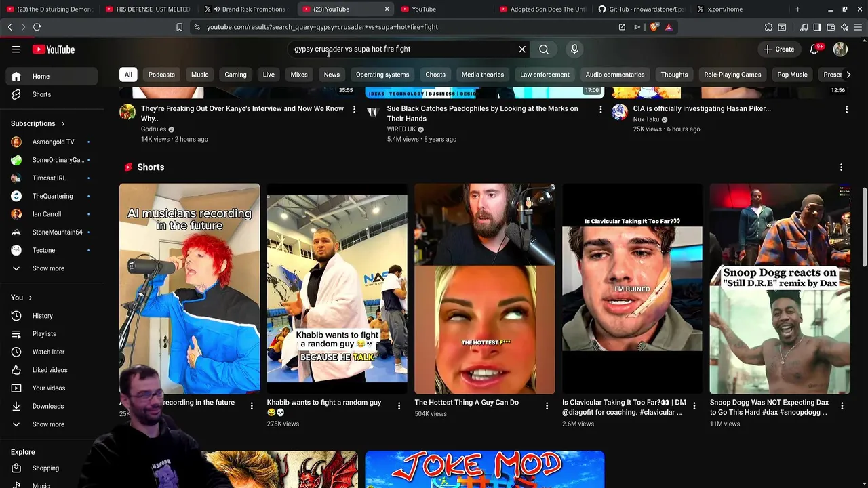Show more items under You section
The height and width of the screenshot is (488, 868).
[x=48, y=424]
